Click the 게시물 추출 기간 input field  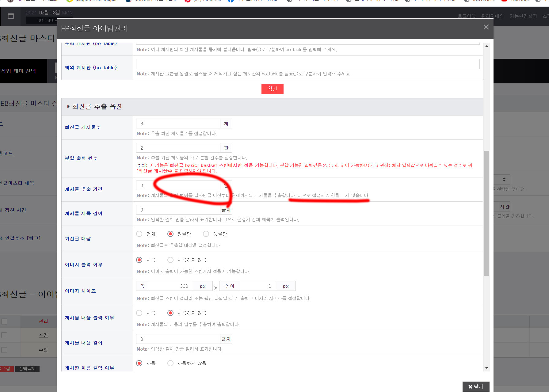[x=178, y=185]
